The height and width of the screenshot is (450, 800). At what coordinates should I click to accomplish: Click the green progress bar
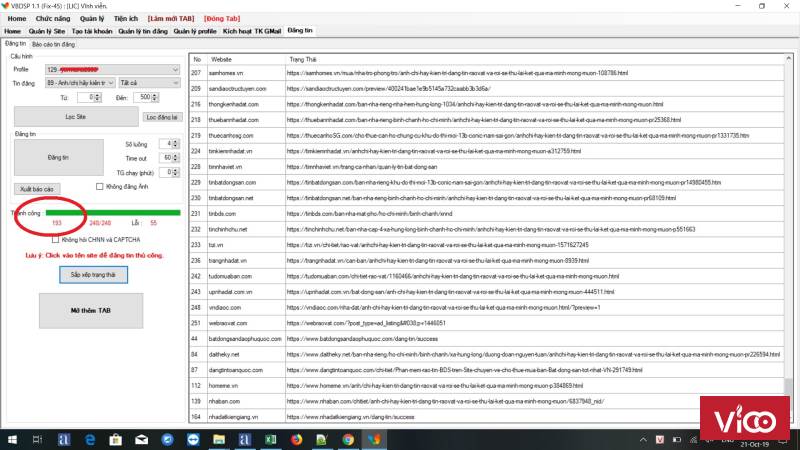click(x=113, y=213)
